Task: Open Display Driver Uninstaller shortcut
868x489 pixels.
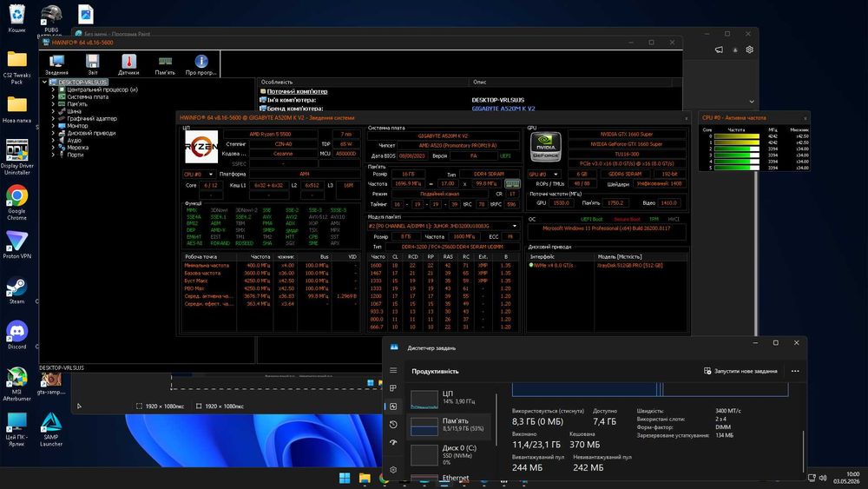Action: pos(16,157)
